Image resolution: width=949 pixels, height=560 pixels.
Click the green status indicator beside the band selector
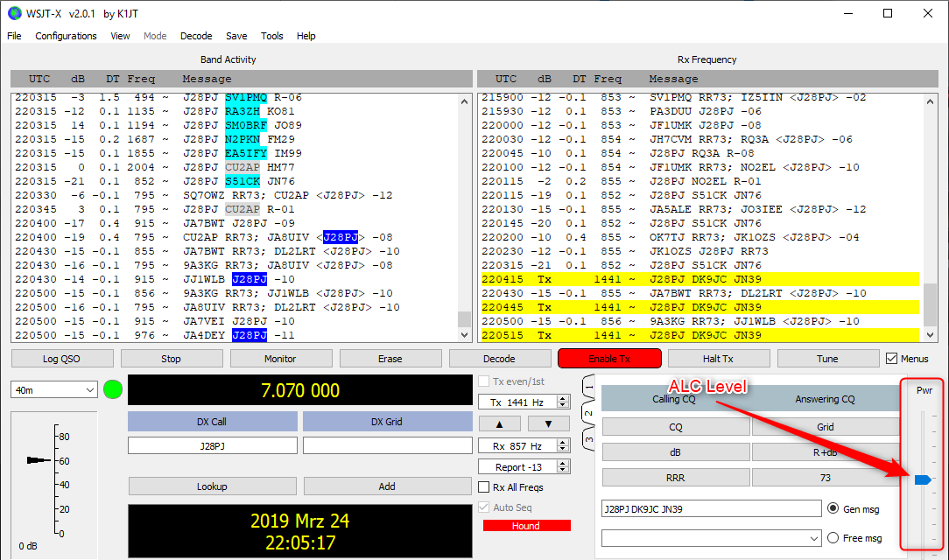coord(113,390)
